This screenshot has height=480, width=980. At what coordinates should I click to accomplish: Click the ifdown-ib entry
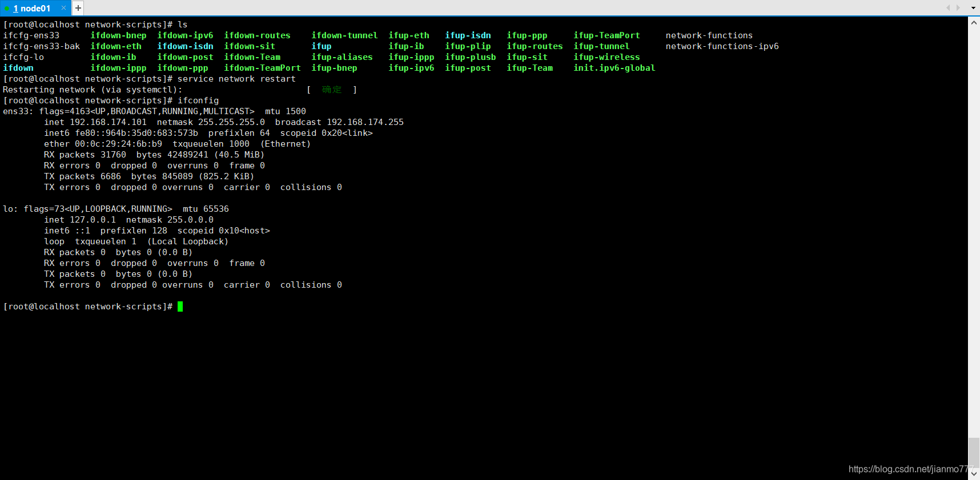click(x=113, y=57)
